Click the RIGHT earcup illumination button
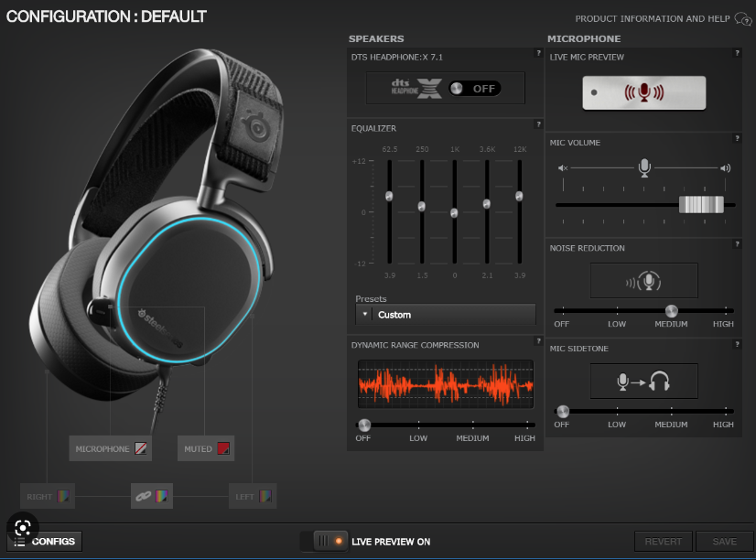Viewport: 756px width, 560px height. tap(48, 496)
